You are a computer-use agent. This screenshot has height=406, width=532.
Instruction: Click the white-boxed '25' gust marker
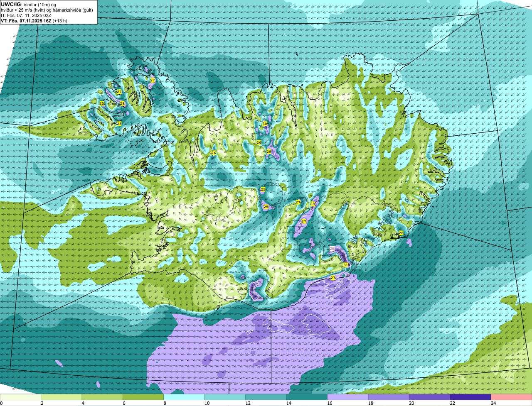[332, 248]
